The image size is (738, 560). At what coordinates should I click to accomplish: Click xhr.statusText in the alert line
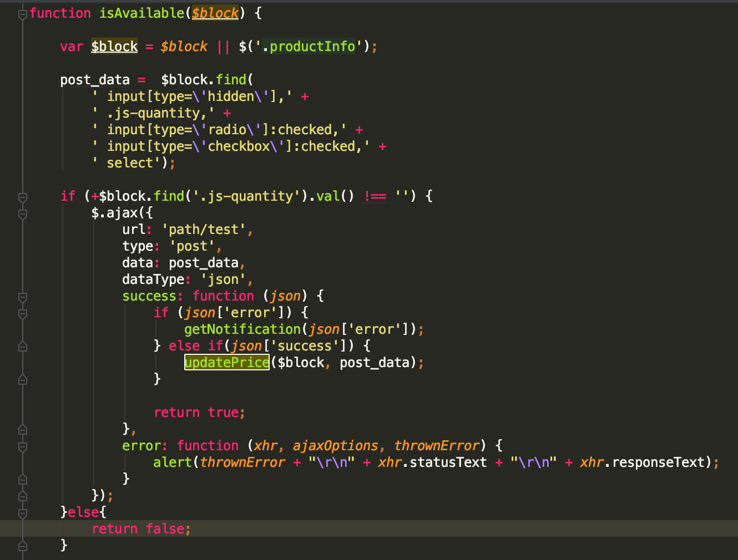point(432,462)
